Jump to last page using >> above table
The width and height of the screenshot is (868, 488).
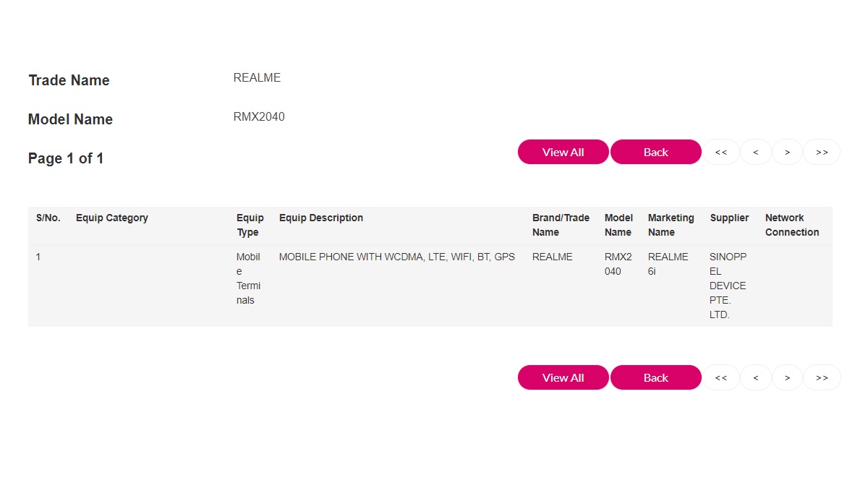coord(822,152)
